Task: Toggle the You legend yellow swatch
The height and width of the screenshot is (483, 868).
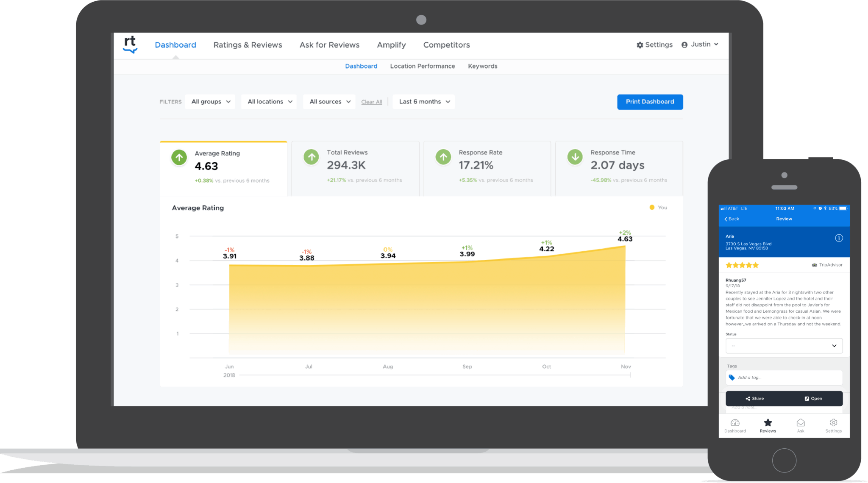Action: (x=652, y=208)
